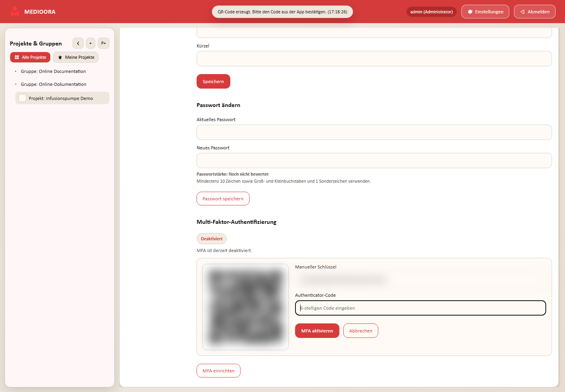Image resolution: width=565 pixels, height=392 pixels.
Task: Click the QR-Code erzeugt notification message
Action: click(x=282, y=12)
